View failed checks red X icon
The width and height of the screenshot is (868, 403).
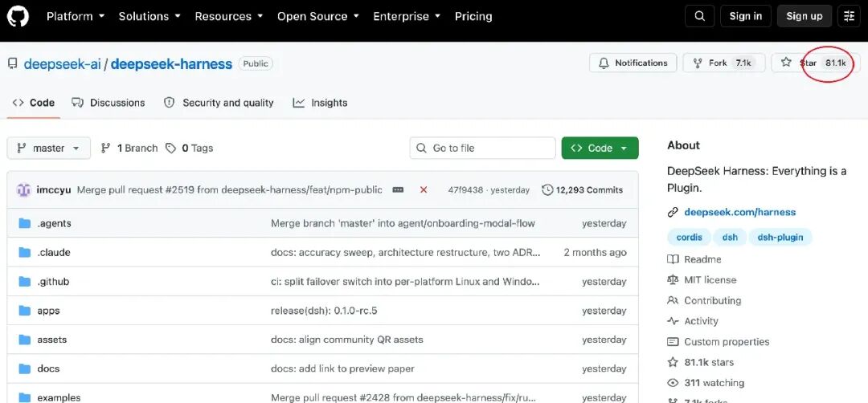coord(424,189)
